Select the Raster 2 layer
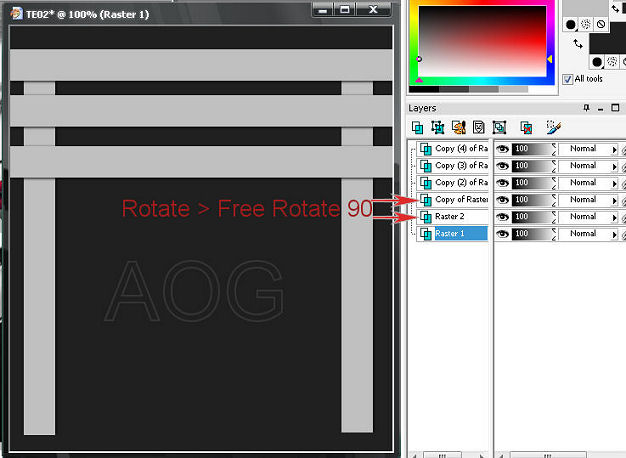The image size is (626, 458). tap(456, 217)
